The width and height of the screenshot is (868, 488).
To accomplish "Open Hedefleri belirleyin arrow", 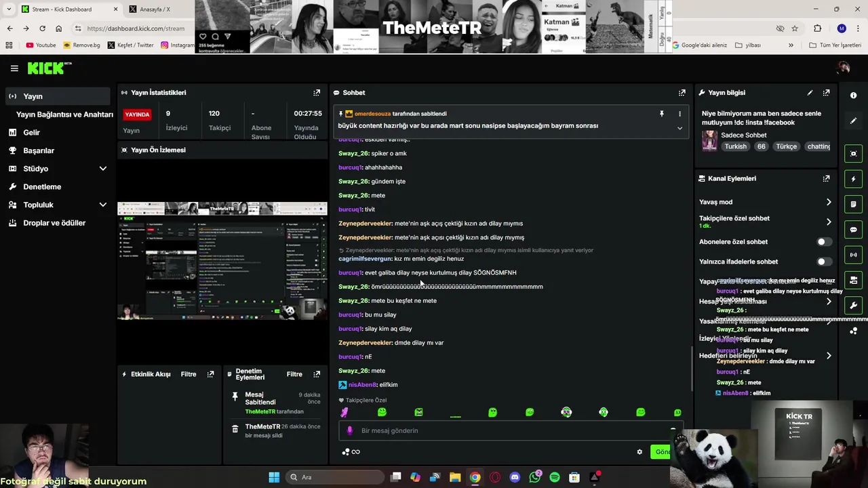I will click(829, 356).
